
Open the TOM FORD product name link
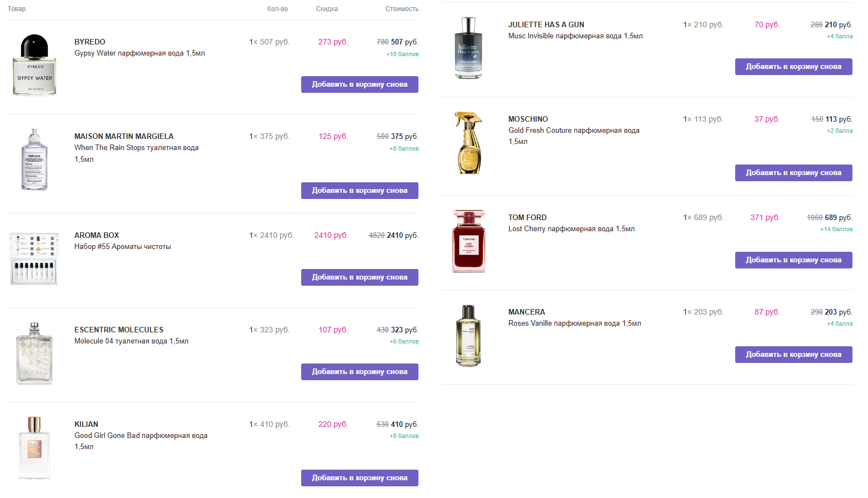point(527,218)
